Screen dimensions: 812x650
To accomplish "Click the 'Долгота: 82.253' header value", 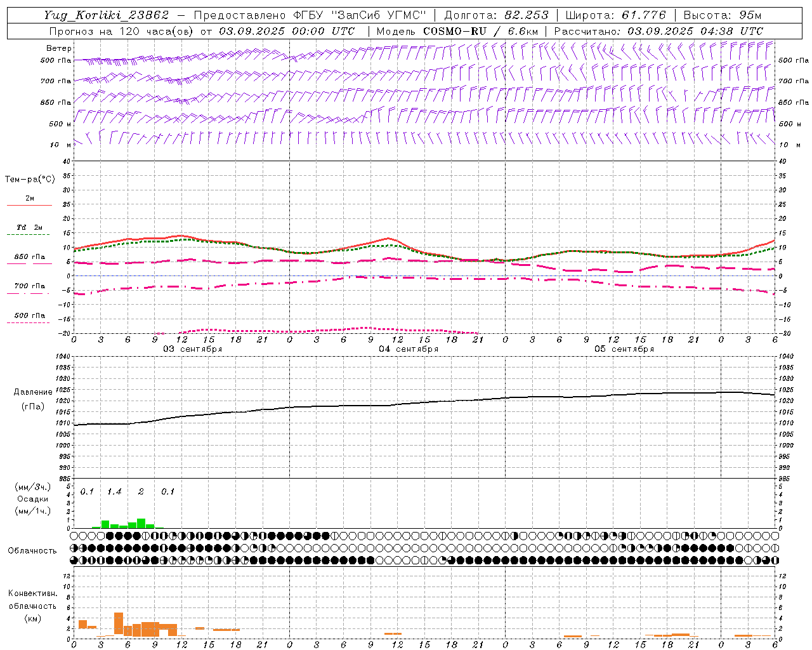I will 496,15.
